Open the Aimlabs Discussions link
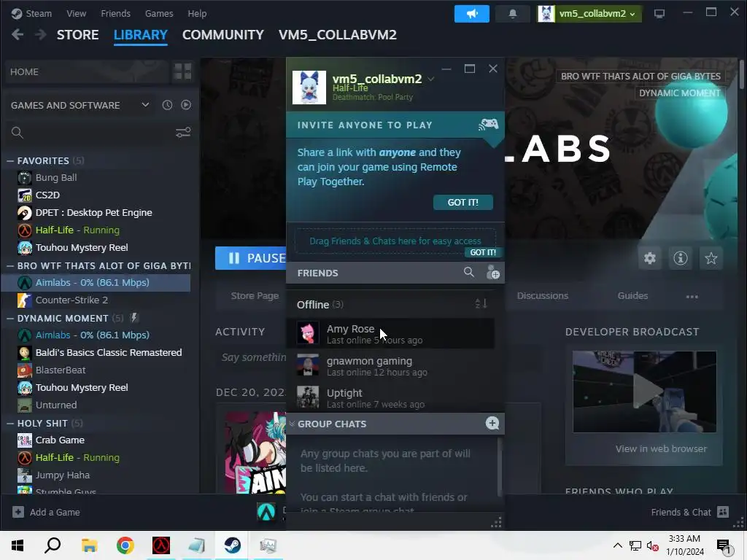Screen dimensions: 747x560 tap(543, 296)
